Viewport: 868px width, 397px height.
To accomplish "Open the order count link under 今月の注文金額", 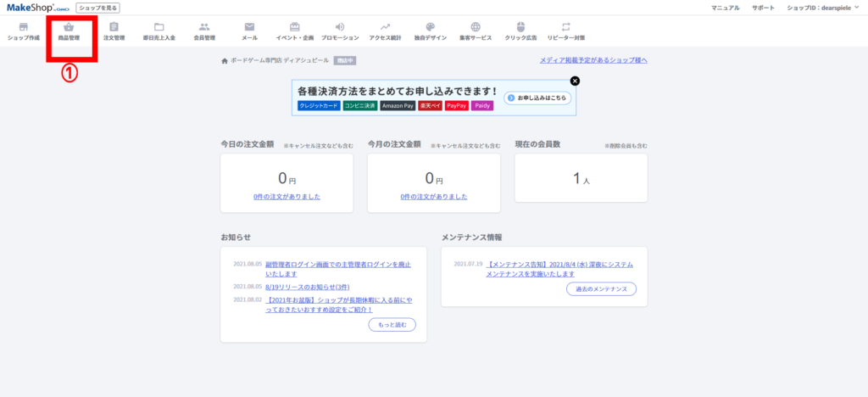I will click(433, 197).
